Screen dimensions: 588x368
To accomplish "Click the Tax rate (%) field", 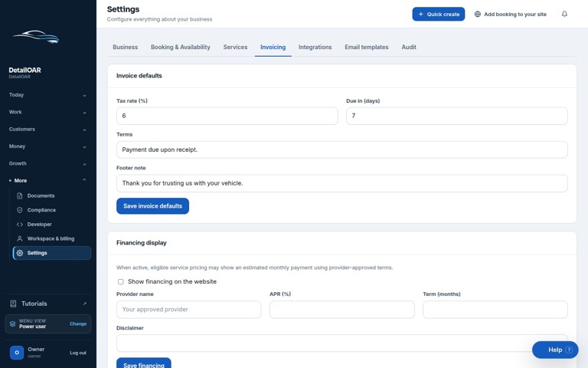I will (227, 116).
